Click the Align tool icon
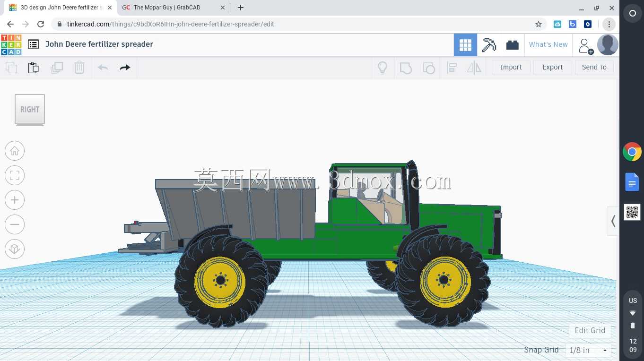The width and height of the screenshot is (644, 361). (x=452, y=68)
